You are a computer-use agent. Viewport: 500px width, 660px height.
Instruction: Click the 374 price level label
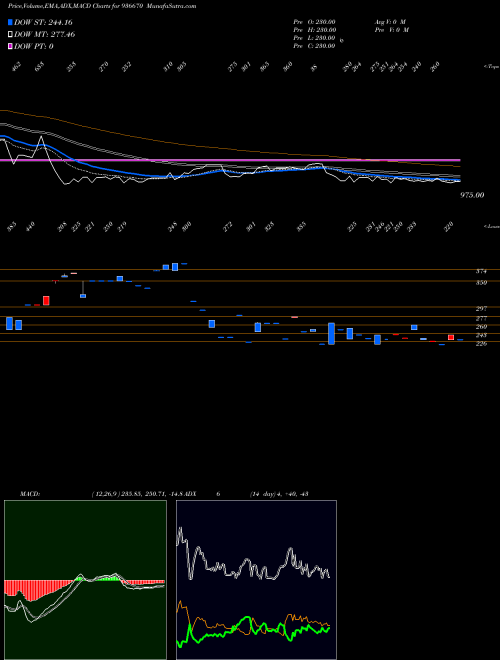(481, 271)
